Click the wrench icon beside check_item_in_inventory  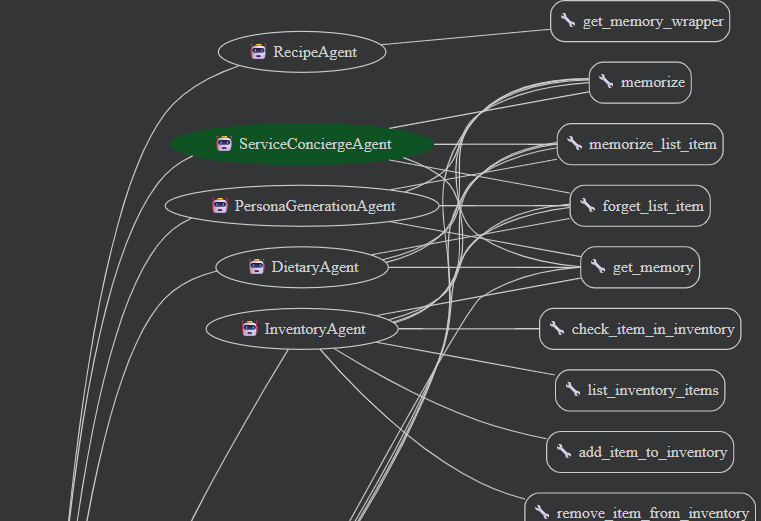click(x=557, y=328)
